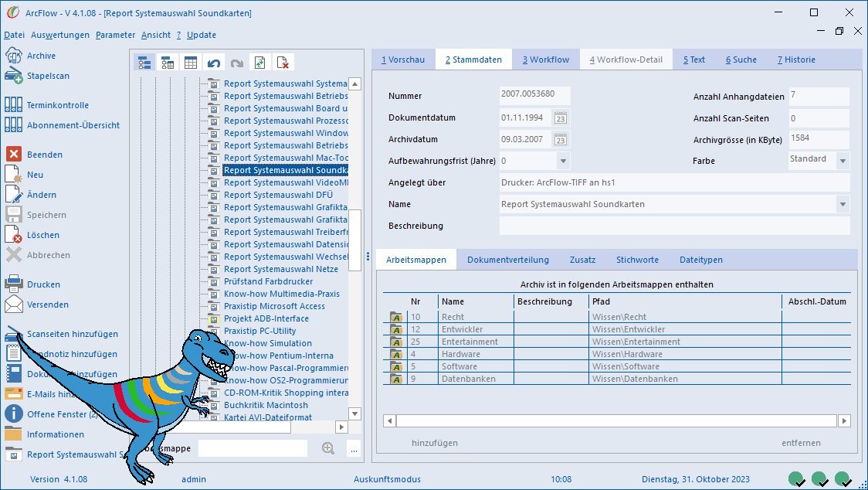Select tree item 'Report Systemauswahl DFÜ'
This screenshot has height=490, width=868.
[279, 195]
